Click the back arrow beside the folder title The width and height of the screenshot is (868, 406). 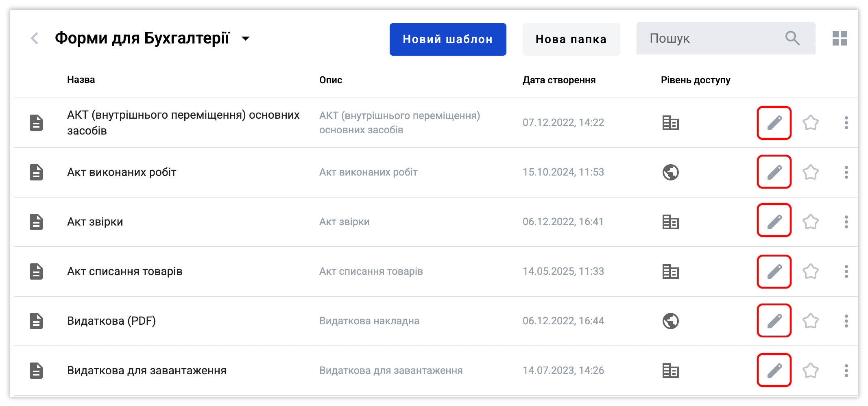pyautogui.click(x=35, y=39)
